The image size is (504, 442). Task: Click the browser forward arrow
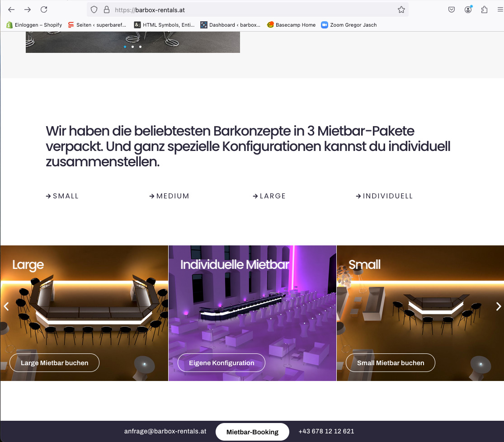[28, 9]
